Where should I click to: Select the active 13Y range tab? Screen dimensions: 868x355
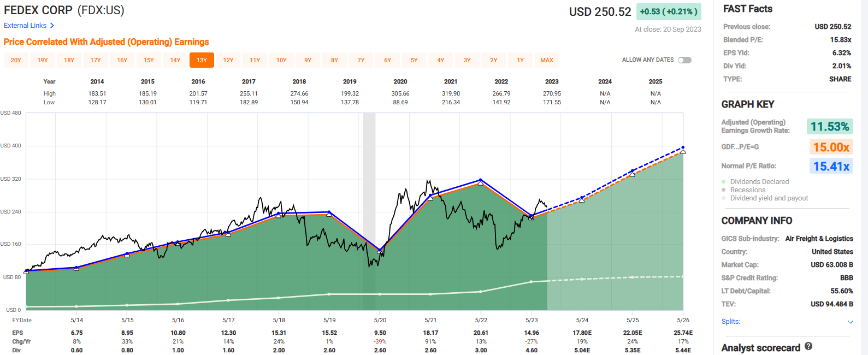click(202, 60)
